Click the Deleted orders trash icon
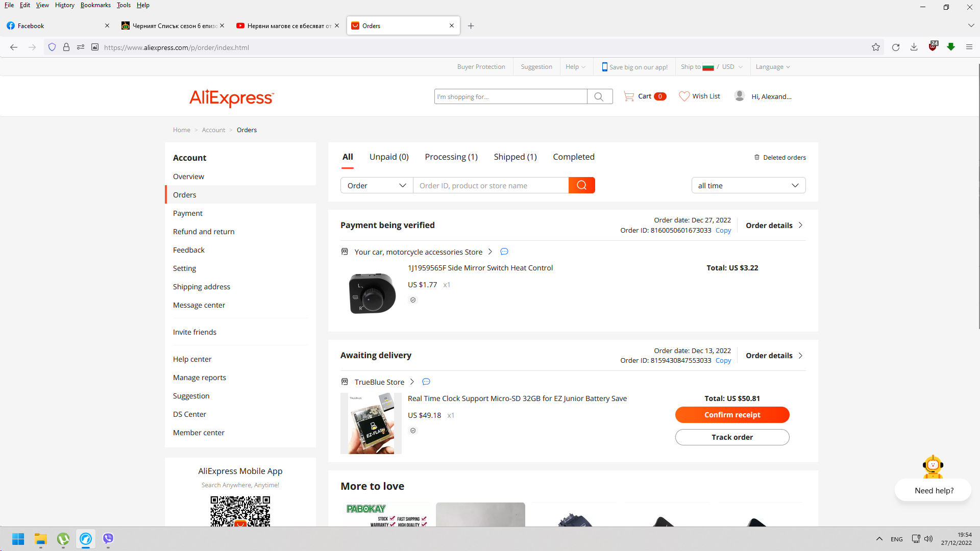 [x=757, y=157]
